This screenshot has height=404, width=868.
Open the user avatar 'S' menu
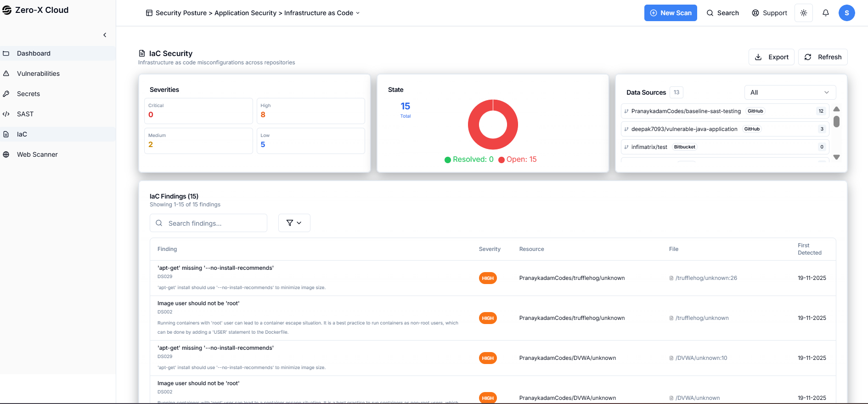847,13
